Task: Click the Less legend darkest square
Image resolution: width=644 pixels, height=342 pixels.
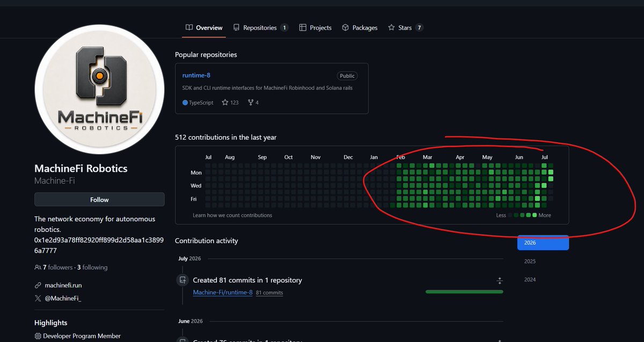Action: pyautogui.click(x=510, y=215)
